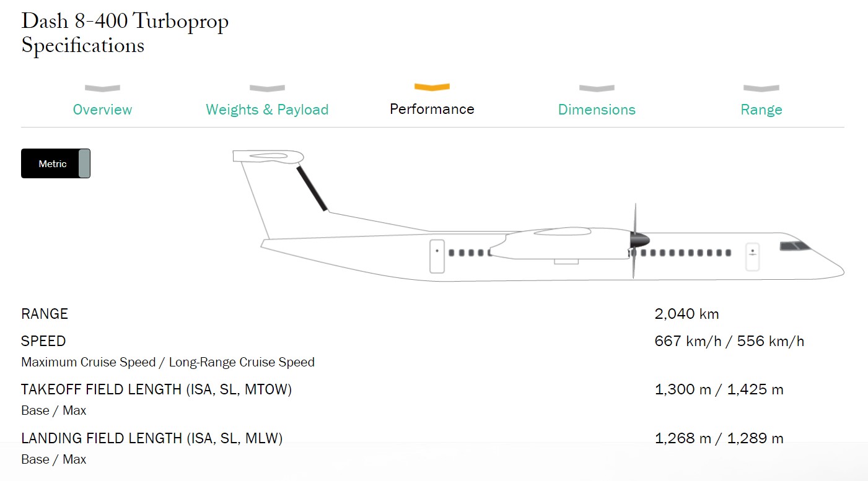Click the chevron icon above Overview
This screenshot has height=481, width=868.
[x=102, y=88]
